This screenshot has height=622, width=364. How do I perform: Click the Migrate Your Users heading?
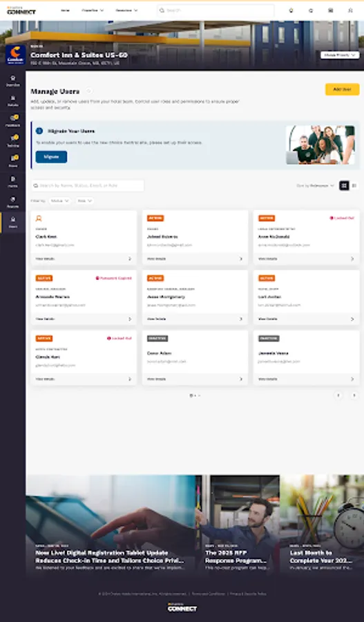pyautogui.click(x=71, y=131)
